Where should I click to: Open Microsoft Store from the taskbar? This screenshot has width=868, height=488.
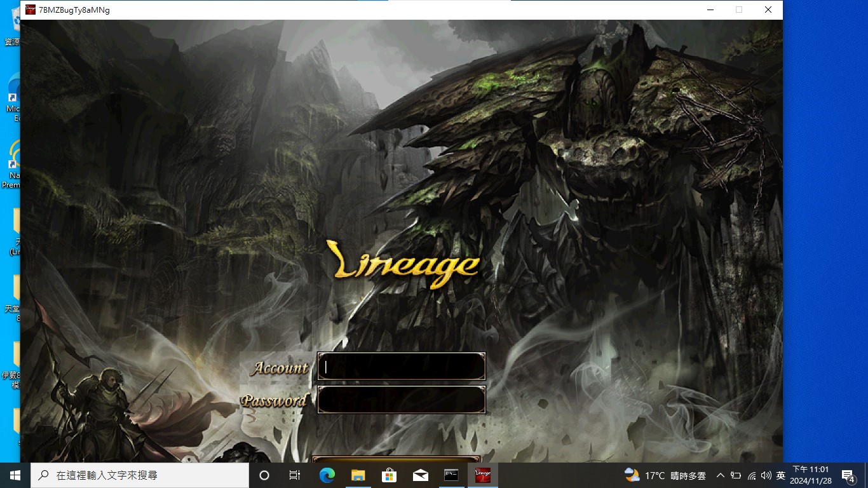pos(389,475)
